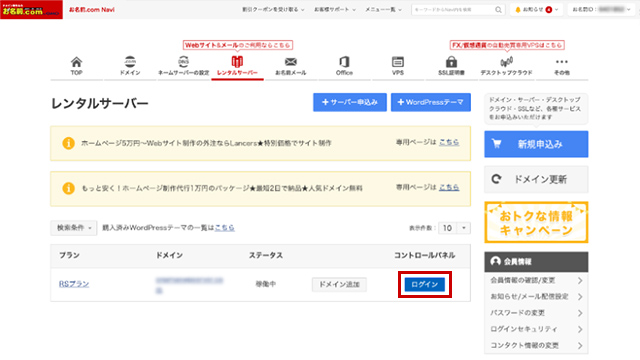Click the ステータス column header

(266, 255)
